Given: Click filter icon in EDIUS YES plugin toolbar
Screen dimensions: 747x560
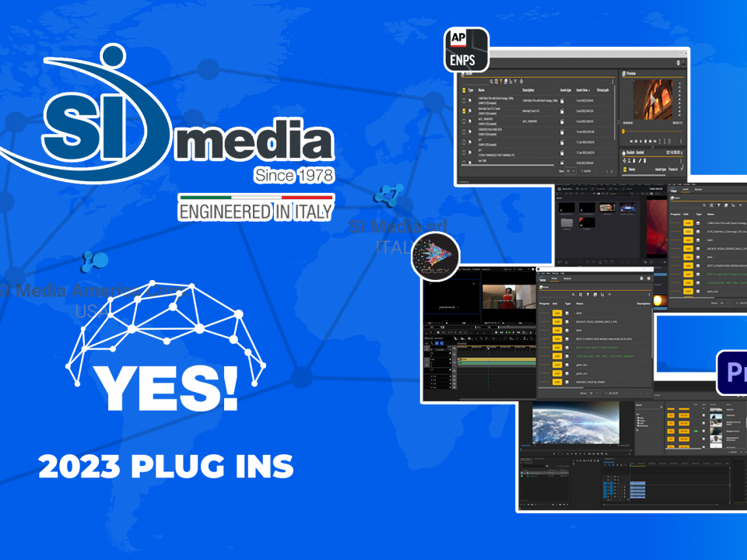Looking at the screenshot, I should click(588, 295).
